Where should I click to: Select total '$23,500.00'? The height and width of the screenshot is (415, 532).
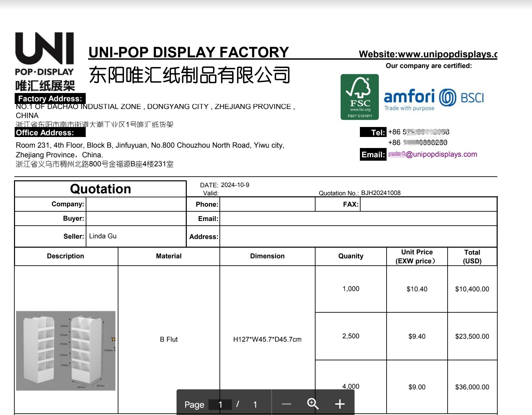point(472,336)
